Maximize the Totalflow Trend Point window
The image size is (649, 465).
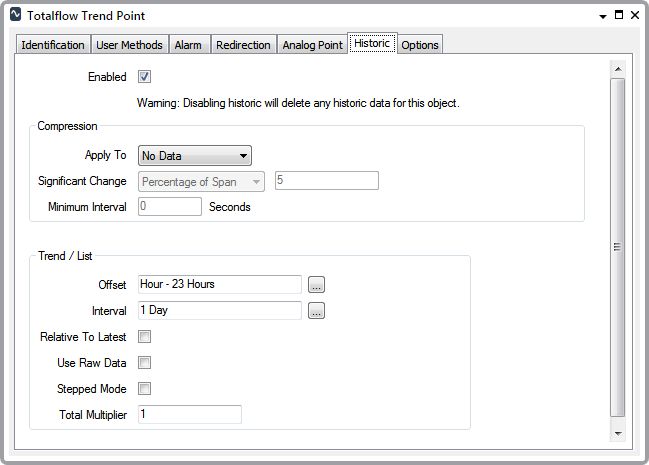(x=619, y=16)
